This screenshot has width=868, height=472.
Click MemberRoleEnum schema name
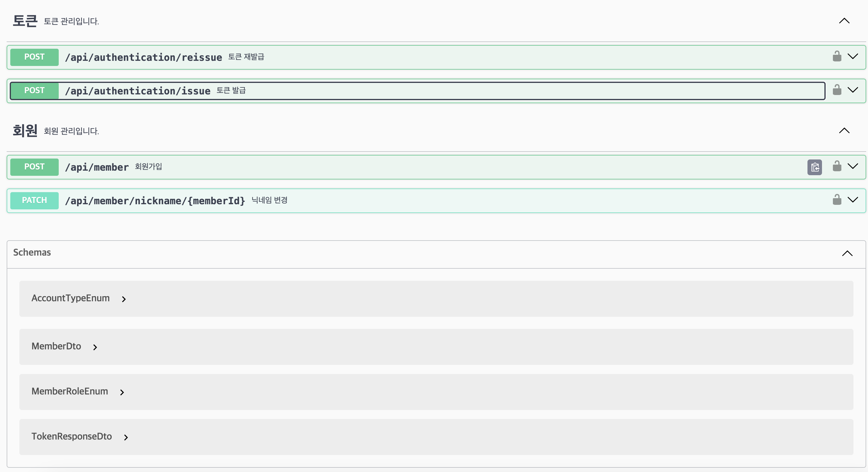[70, 392]
